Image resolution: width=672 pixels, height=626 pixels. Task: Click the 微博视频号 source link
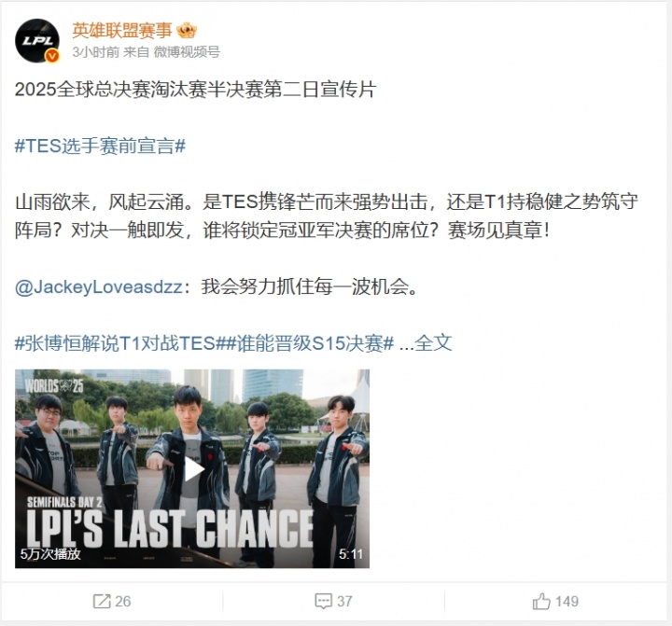(187, 52)
